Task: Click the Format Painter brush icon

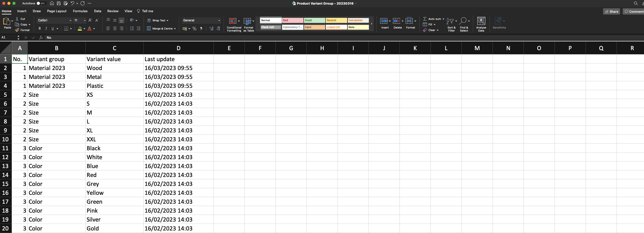Action: pyautogui.click(x=17, y=30)
